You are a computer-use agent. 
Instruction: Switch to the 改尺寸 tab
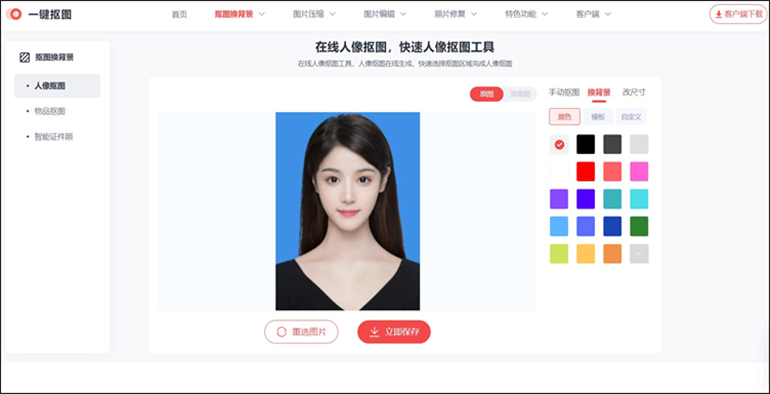pos(634,92)
